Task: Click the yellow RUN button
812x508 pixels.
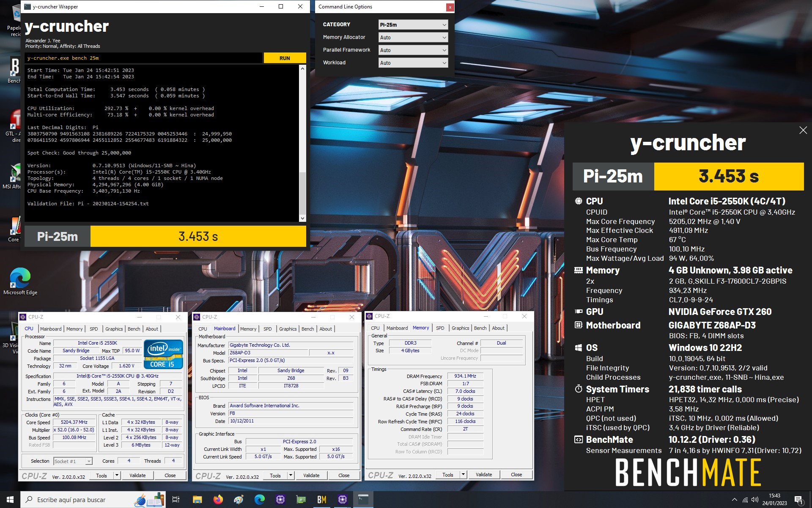Action: pos(285,58)
